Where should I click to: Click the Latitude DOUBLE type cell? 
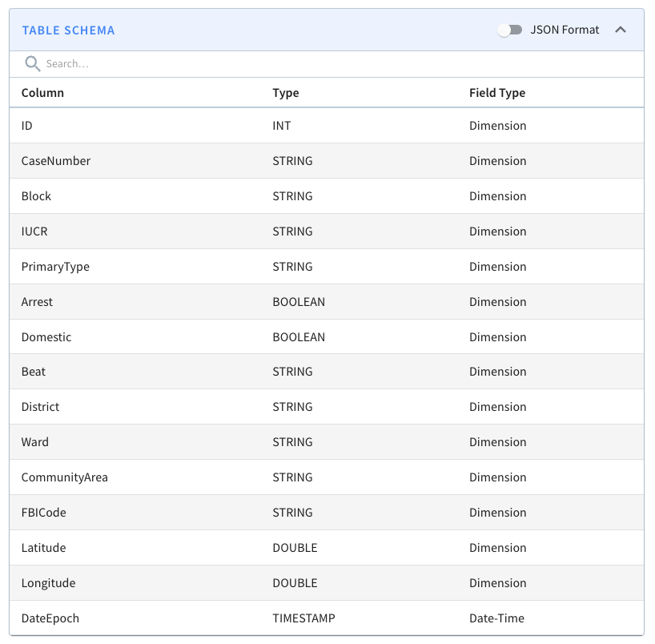(295, 548)
